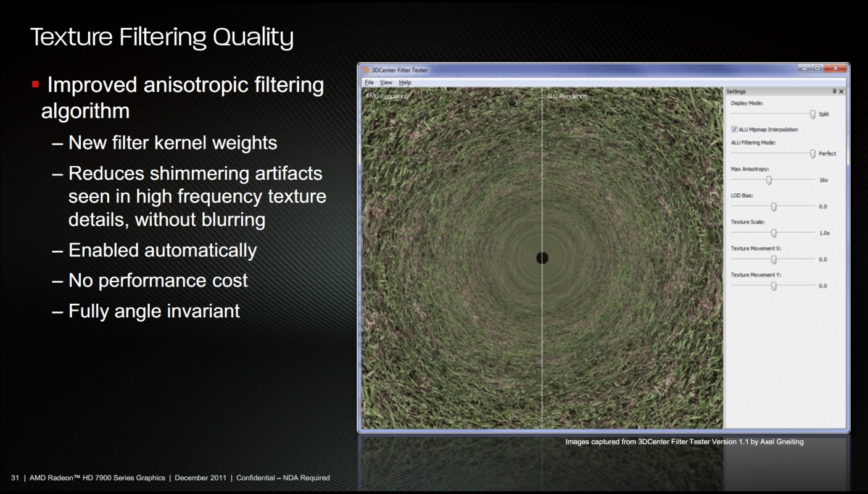
Task: Maximize the Filter Tester window
Action: point(816,68)
